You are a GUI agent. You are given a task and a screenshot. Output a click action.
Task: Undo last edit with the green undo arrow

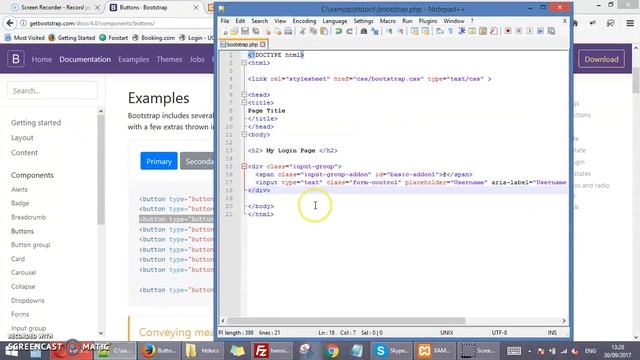point(339,31)
